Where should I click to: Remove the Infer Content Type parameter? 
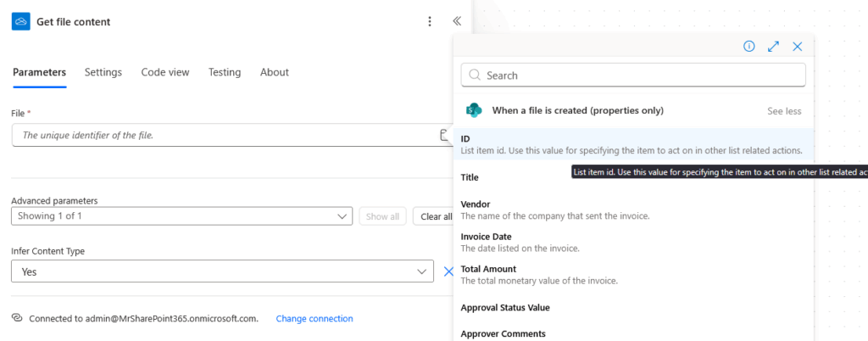pos(448,271)
